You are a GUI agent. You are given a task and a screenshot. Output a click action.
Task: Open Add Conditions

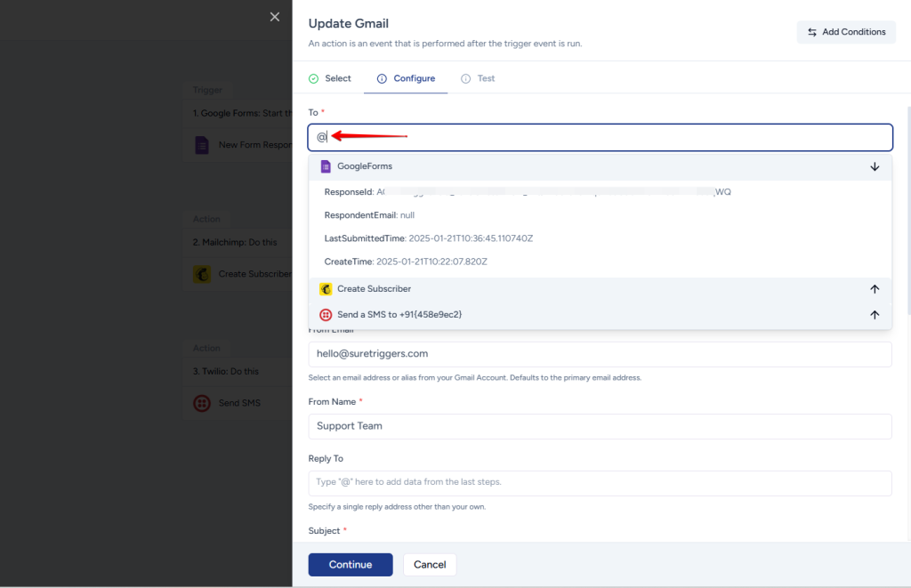(846, 32)
